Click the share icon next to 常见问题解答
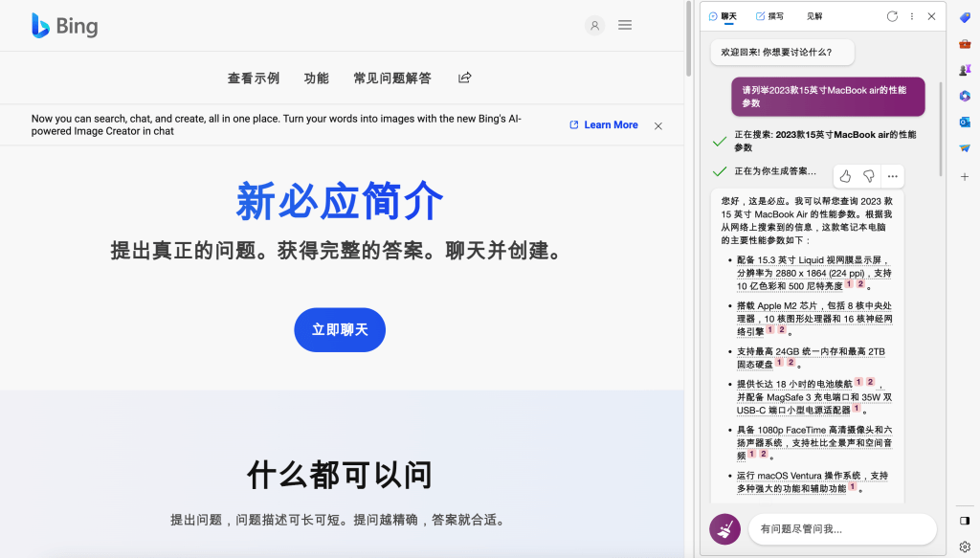Image resolution: width=980 pixels, height=558 pixels. [x=464, y=78]
